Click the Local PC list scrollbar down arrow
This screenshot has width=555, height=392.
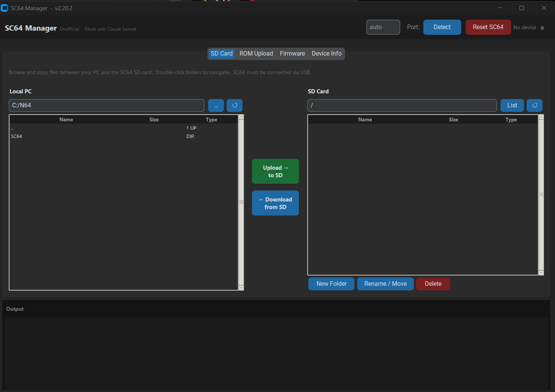tap(241, 288)
